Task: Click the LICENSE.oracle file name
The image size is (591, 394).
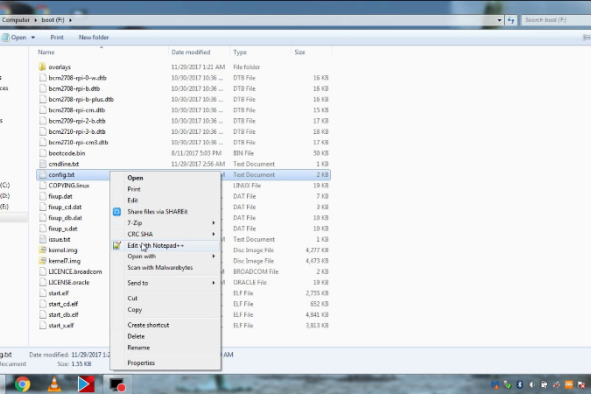Action: coord(69,282)
